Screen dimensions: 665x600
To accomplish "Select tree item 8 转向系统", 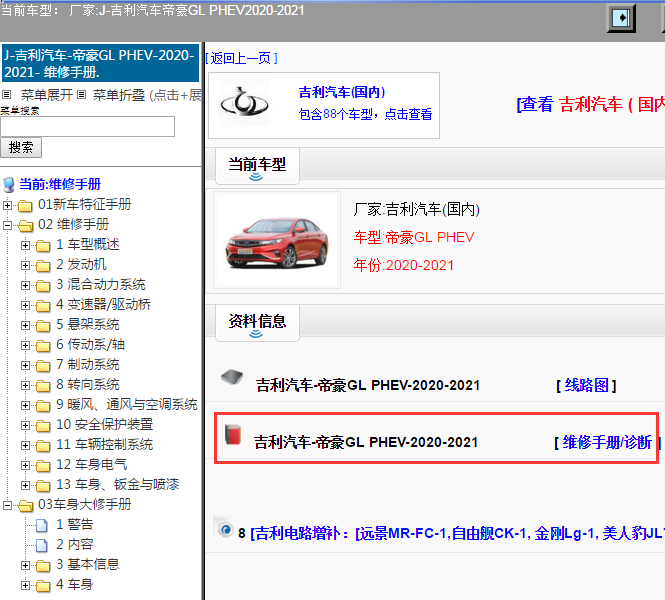I will tap(88, 385).
